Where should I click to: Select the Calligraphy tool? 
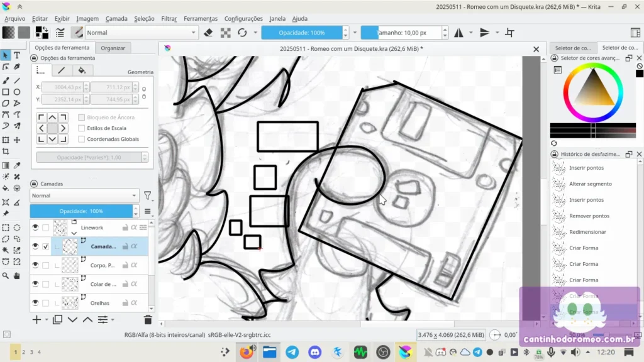point(17,67)
